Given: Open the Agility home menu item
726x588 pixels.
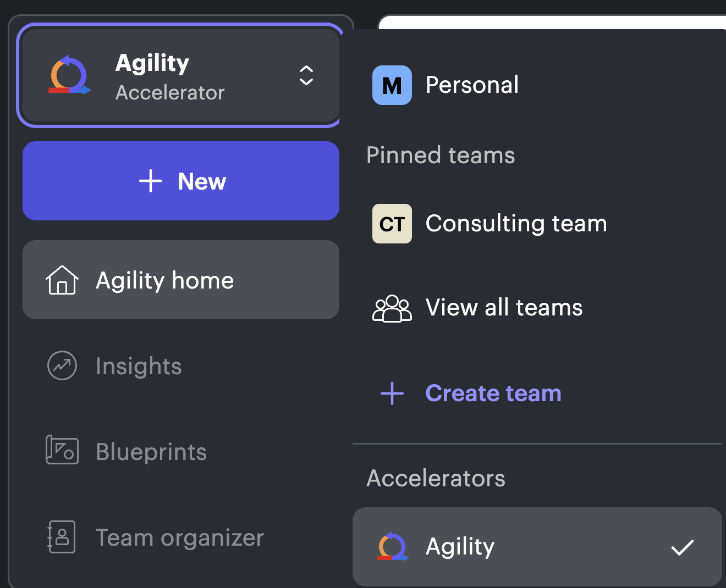Looking at the screenshot, I should 164,280.
